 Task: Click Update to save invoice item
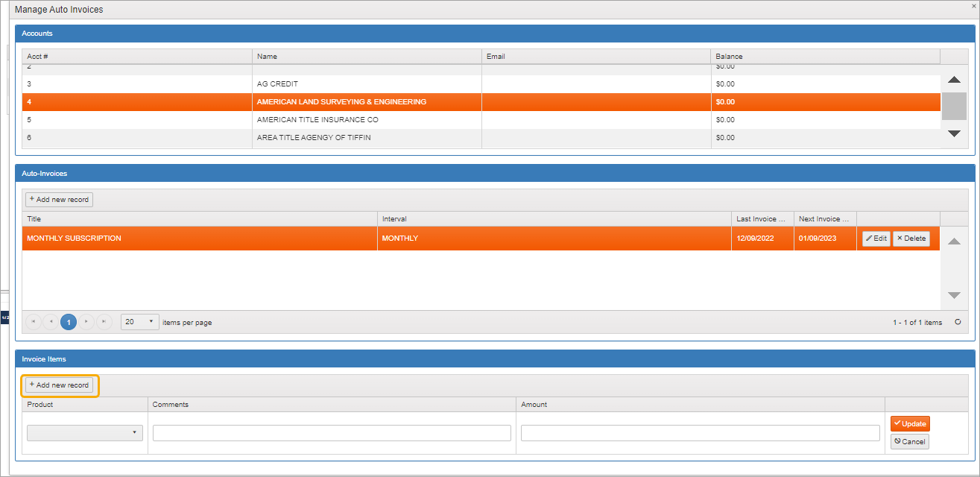[x=910, y=423]
